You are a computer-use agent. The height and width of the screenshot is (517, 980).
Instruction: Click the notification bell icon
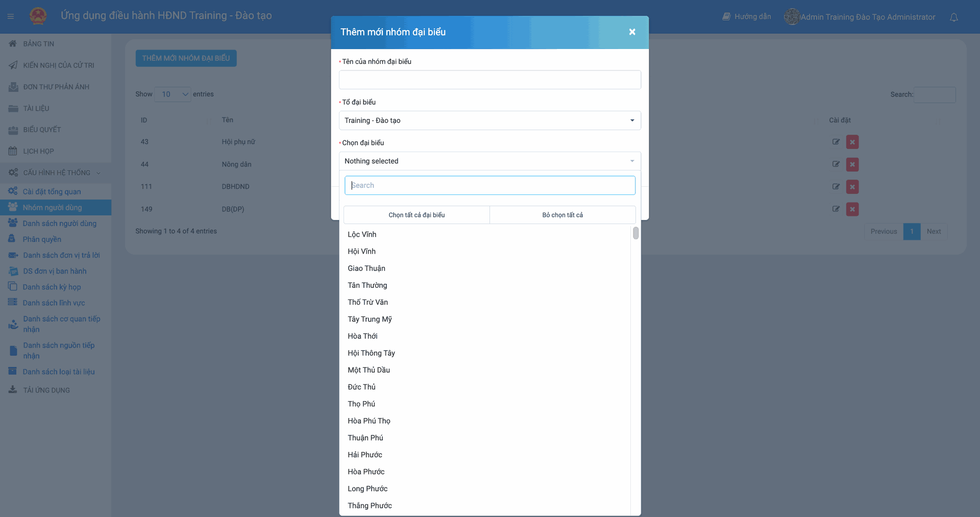953,17
